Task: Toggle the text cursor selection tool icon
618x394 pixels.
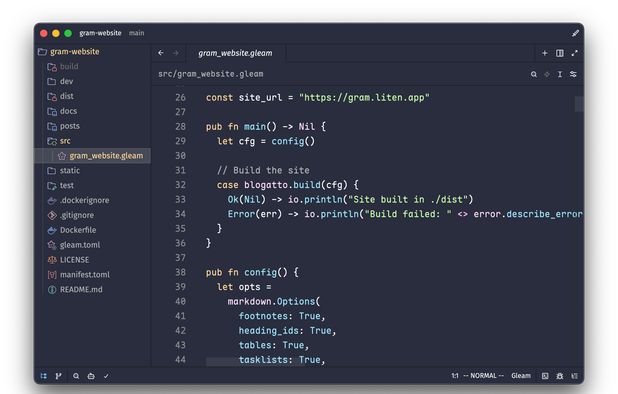Action: coord(560,74)
